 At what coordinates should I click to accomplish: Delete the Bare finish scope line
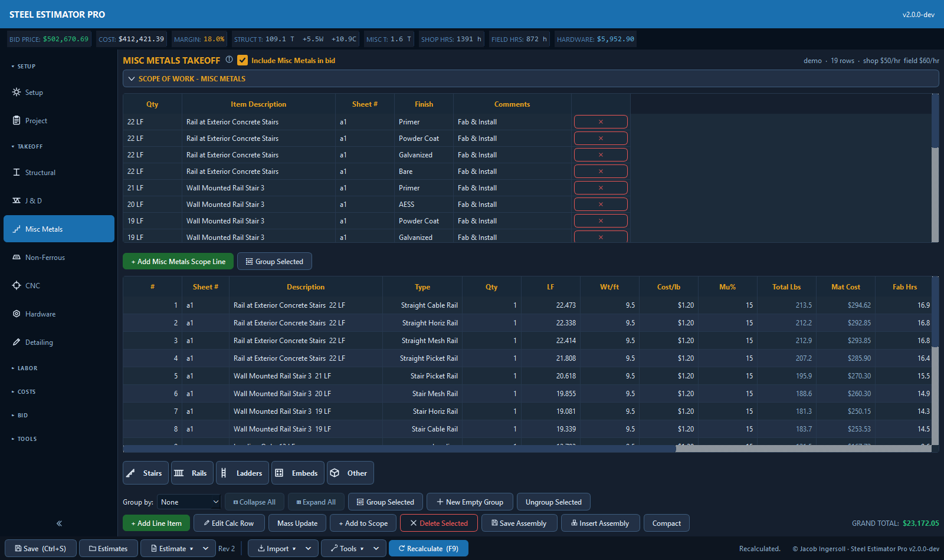(601, 172)
